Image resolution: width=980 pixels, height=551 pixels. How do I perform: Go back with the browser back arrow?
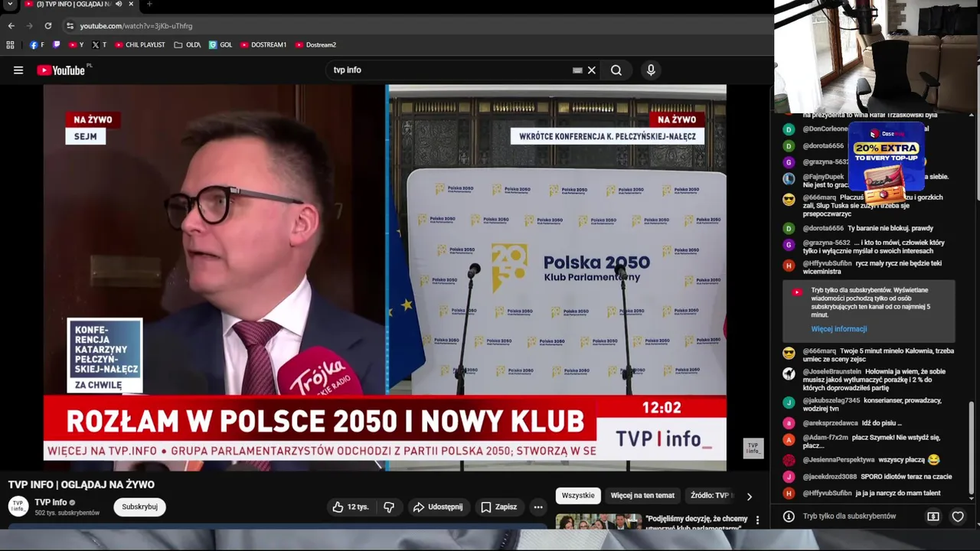click(x=11, y=26)
